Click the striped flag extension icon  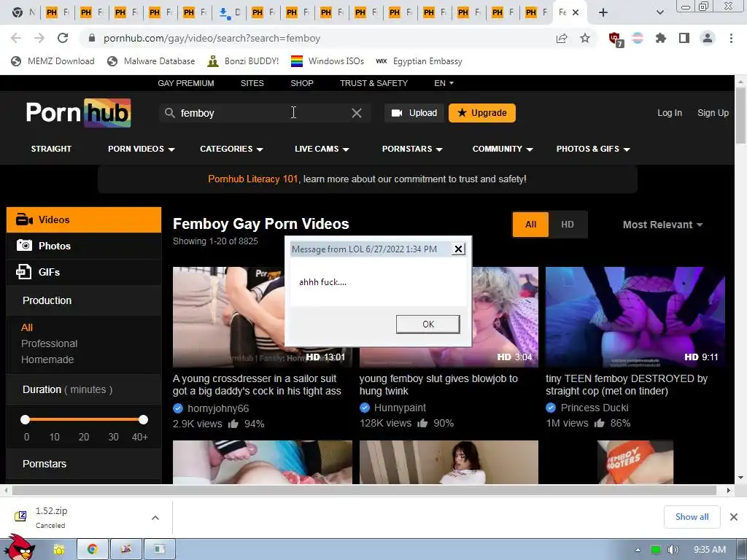tap(638, 38)
